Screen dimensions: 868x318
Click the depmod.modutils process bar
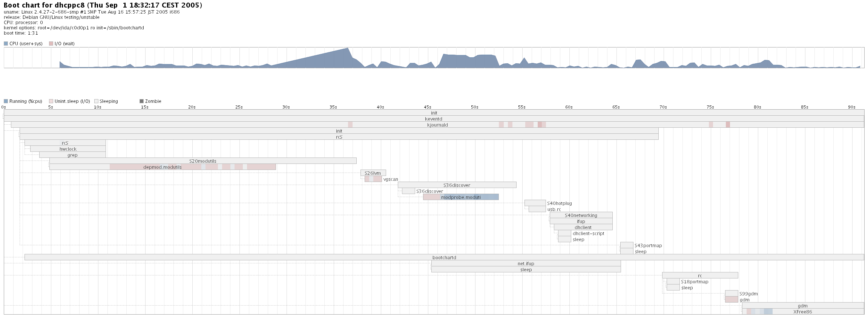point(163,167)
